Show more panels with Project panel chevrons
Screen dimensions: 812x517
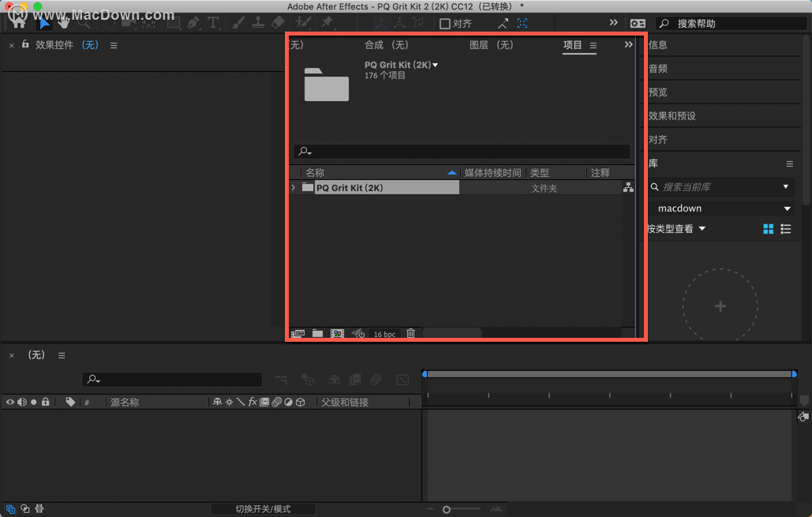point(628,44)
